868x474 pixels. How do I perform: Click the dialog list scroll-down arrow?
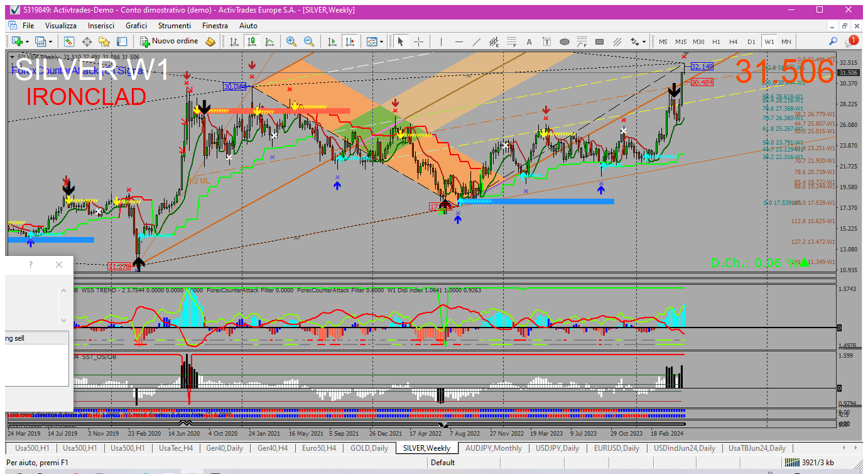[63, 321]
